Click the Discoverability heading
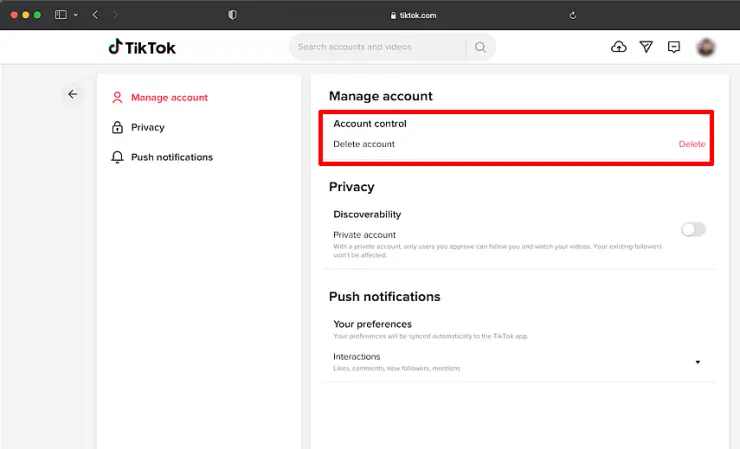 pyautogui.click(x=367, y=214)
